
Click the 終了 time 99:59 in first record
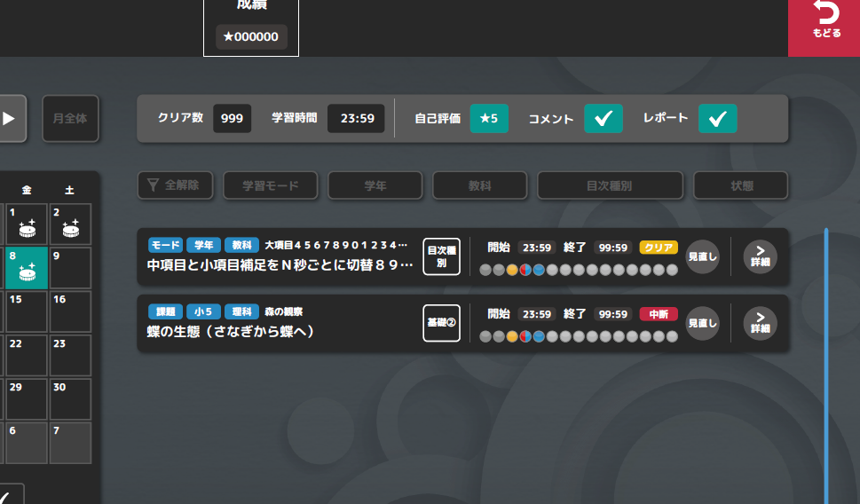point(612,248)
